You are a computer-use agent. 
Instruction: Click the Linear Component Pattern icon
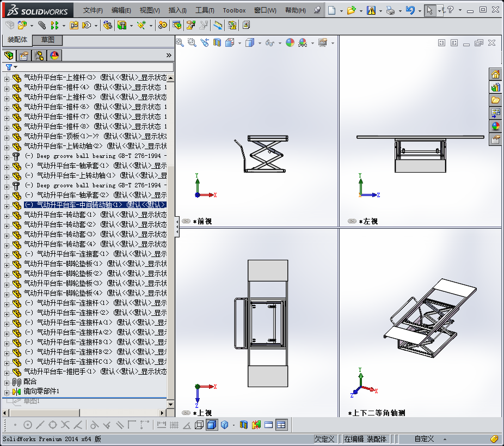click(55, 25)
